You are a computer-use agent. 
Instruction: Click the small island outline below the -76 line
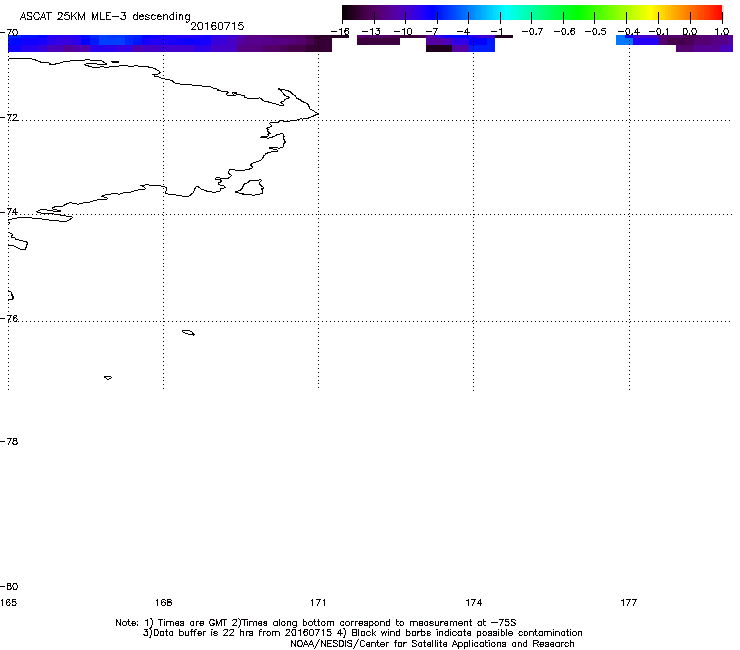[x=188, y=333]
